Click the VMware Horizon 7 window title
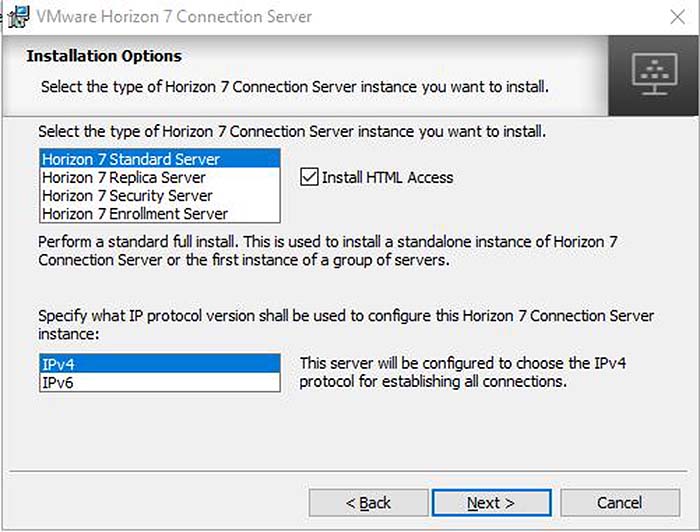 (174, 17)
